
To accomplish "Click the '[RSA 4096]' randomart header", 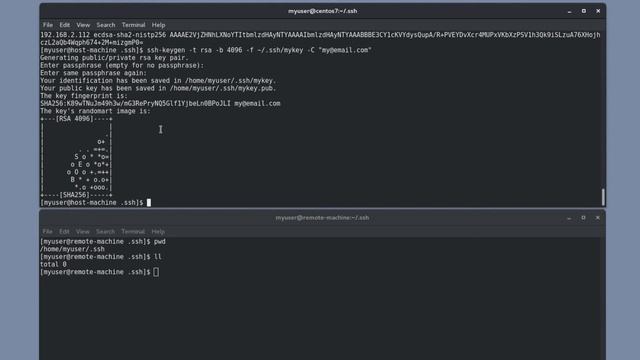I will [75, 119].
